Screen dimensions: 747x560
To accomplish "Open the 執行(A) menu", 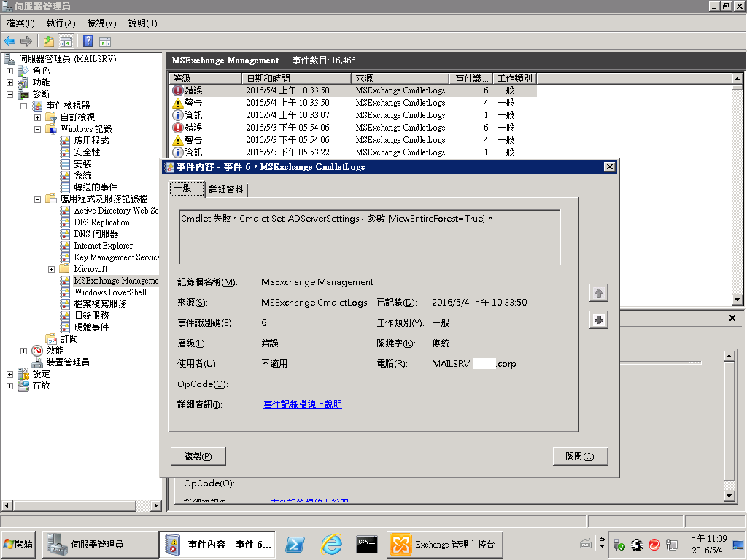I will pyautogui.click(x=61, y=23).
